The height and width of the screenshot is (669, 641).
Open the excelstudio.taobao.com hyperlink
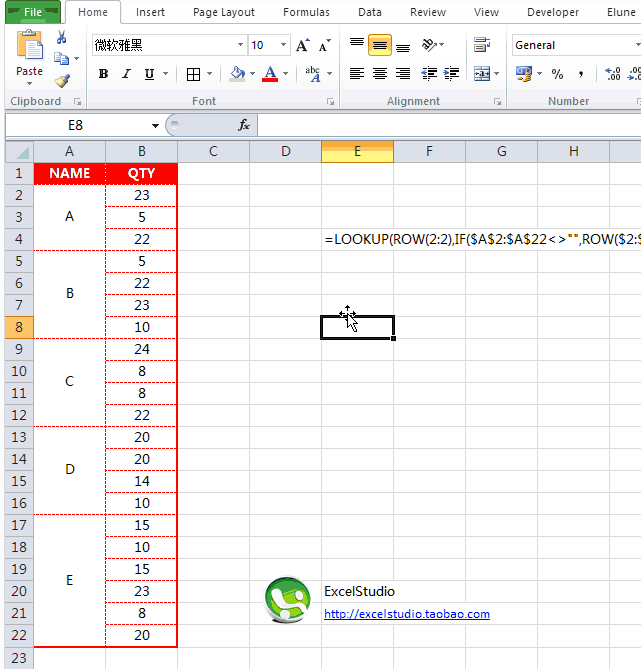click(406, 614)
